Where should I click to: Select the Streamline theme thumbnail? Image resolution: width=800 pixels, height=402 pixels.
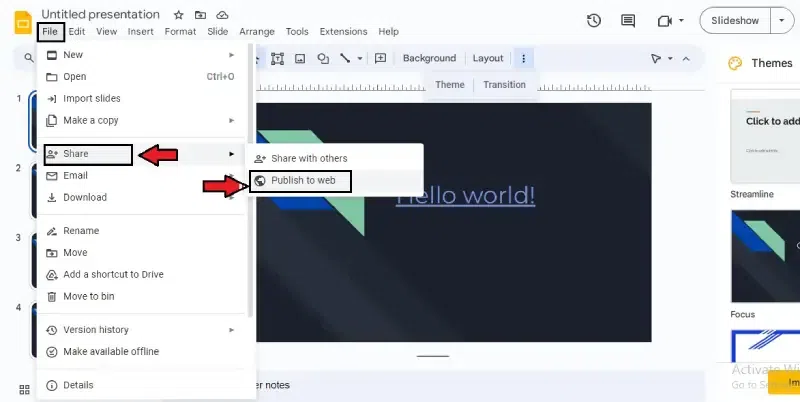coord(765,136)
